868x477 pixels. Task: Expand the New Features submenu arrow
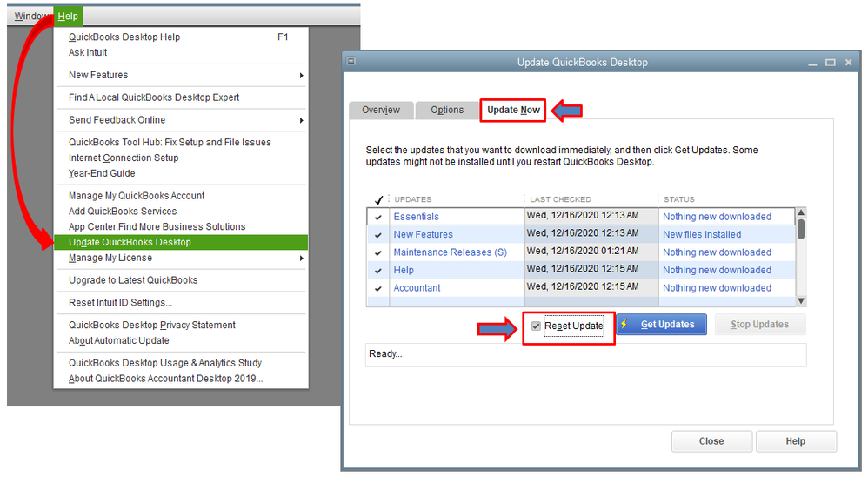tap(301, 76)
